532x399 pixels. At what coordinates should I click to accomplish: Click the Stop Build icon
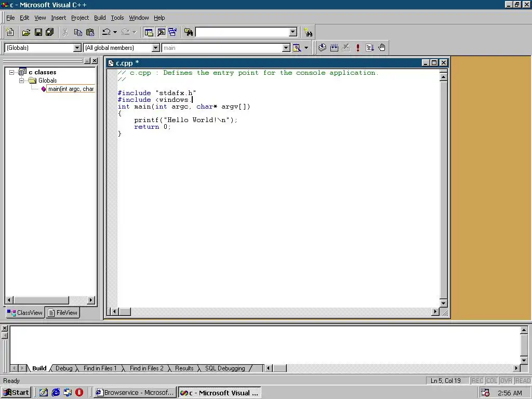345,47
